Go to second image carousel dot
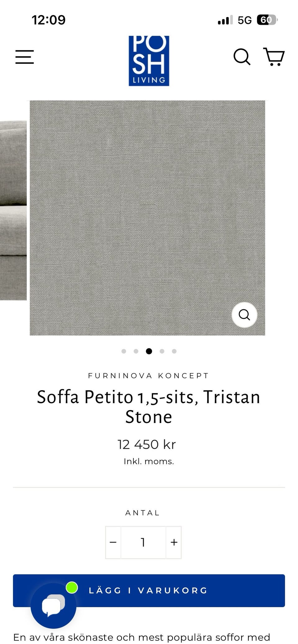Screen dimensions: 298x644 click(x=136, y=351)
